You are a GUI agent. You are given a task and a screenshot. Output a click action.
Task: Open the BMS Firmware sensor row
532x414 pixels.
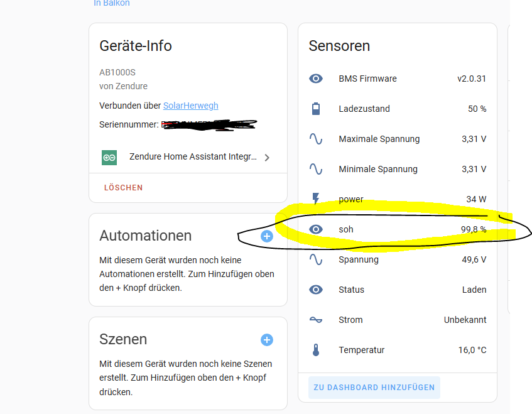(x=398, y=79)
